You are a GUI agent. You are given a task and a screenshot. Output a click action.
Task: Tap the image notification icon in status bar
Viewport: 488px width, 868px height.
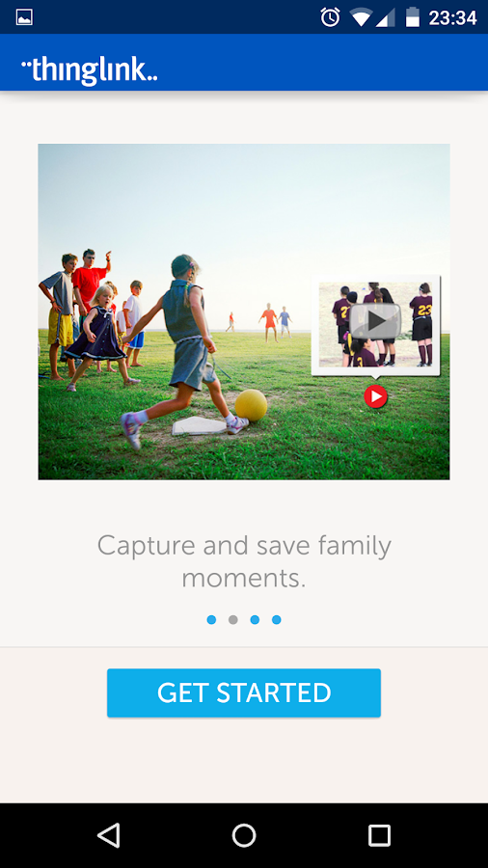click(x=24, y=17)
